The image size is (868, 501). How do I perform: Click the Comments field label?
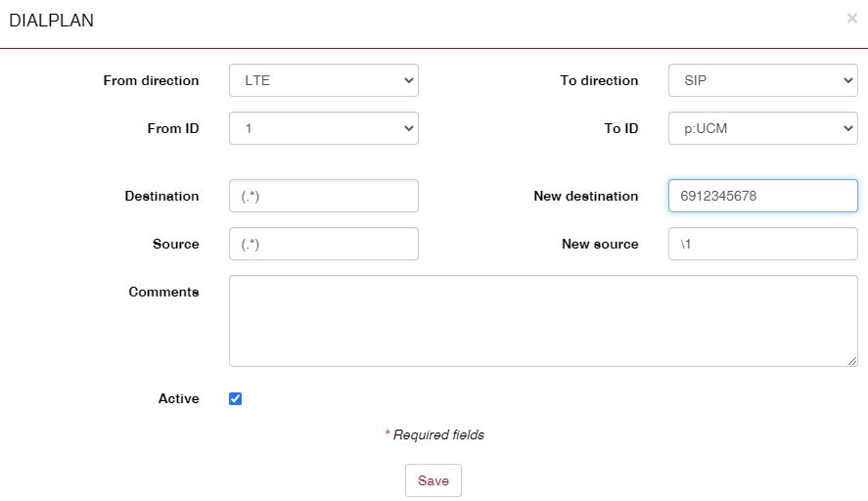(x=163, y=292)
